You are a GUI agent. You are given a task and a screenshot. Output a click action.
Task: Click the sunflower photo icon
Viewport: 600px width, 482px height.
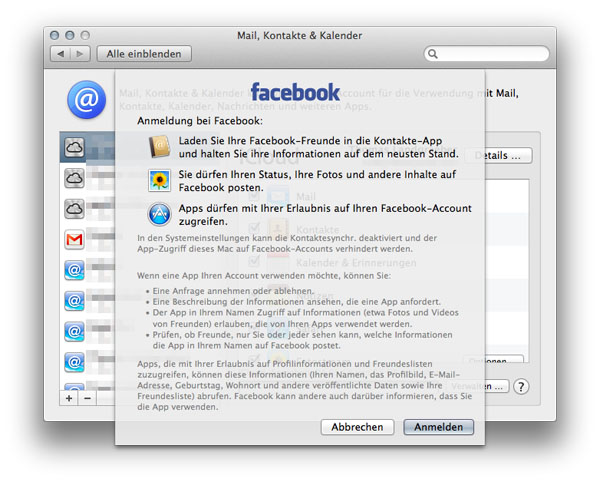tap(160, 181)
